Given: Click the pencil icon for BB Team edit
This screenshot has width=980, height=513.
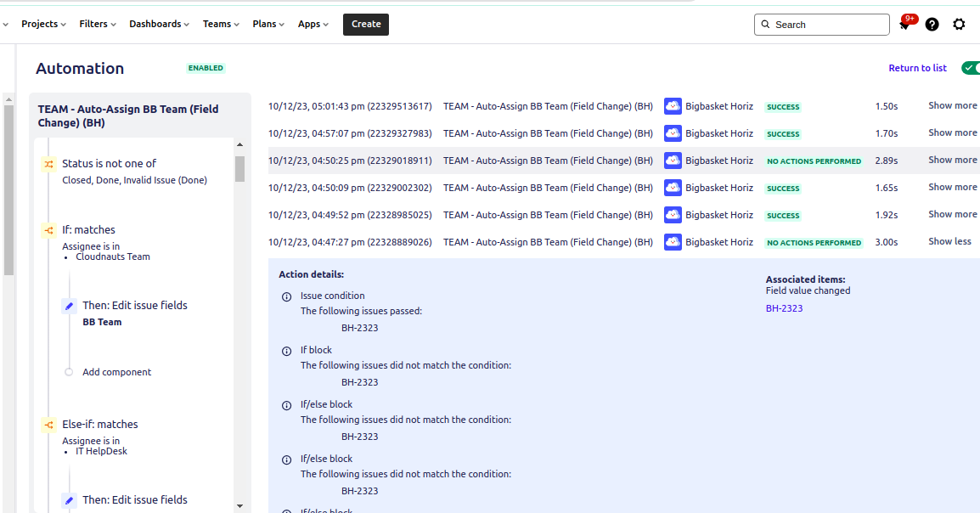Looking at the screenshot, I should 70,306.
